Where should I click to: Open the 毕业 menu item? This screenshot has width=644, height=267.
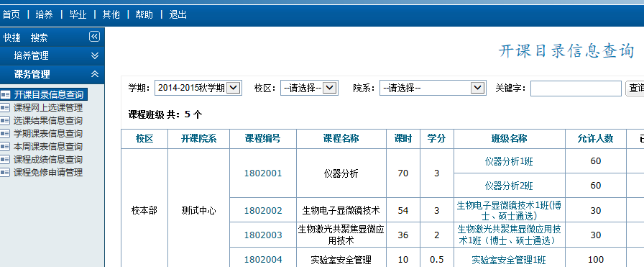click(78, 15)
